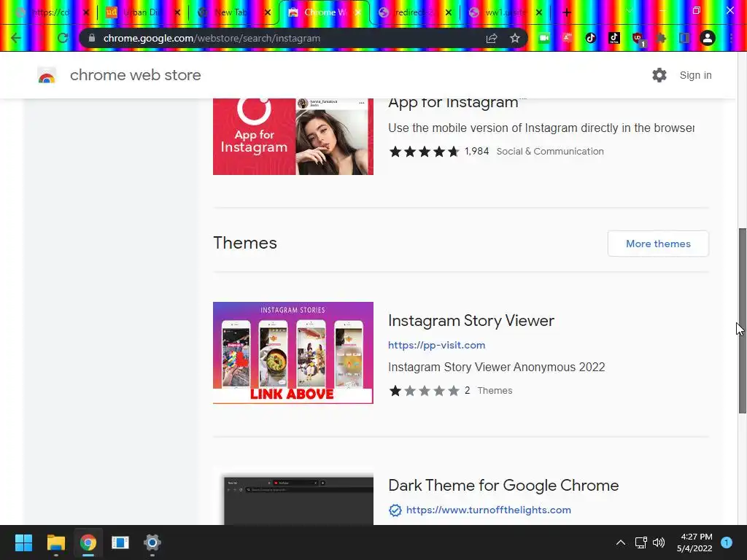Open Dark Theme for Google Chrome

coord(503,485)
